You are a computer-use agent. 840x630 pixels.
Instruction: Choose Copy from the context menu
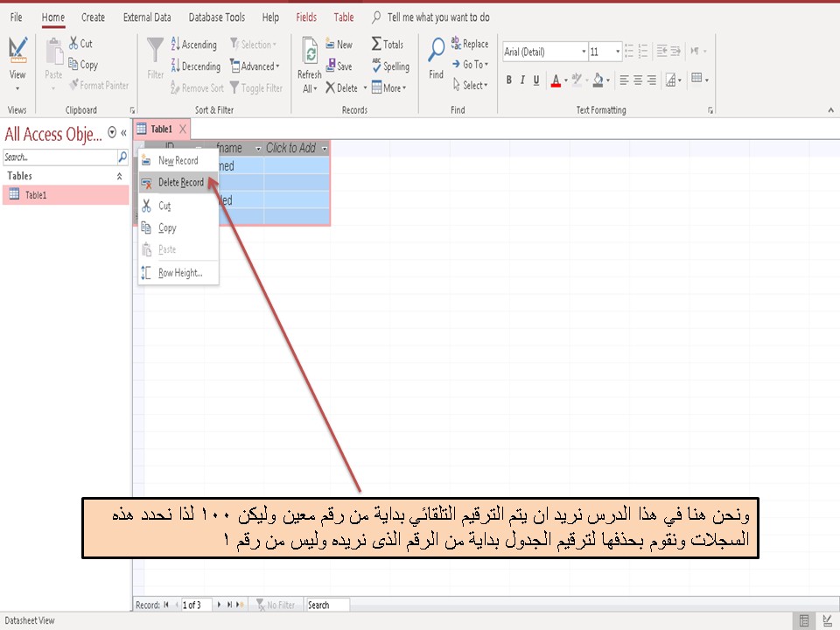point(178,228)
